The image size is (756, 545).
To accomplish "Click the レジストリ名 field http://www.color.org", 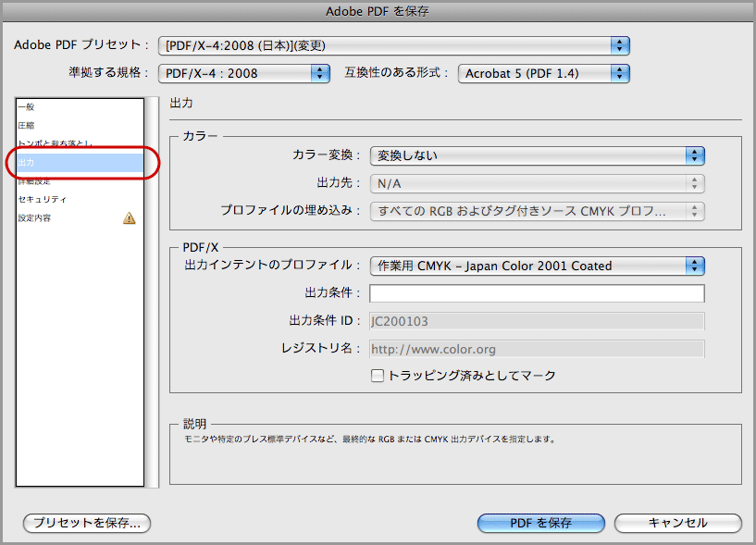I will pos(537,349).
